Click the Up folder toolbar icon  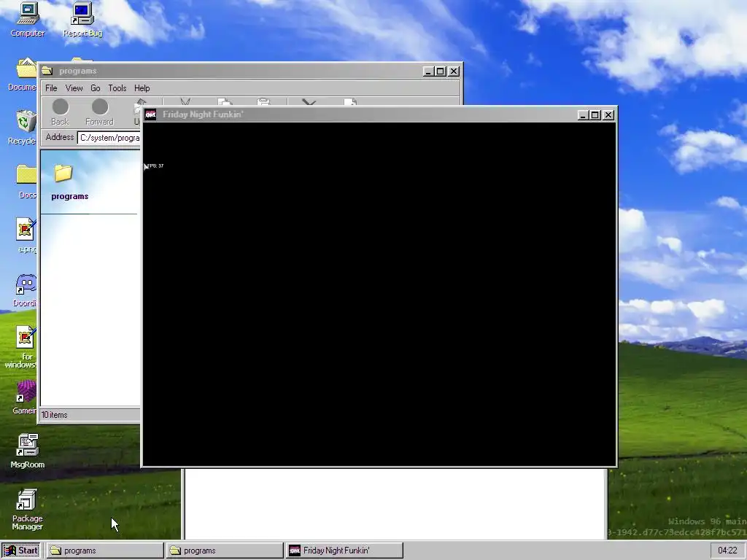click(138, 112)
